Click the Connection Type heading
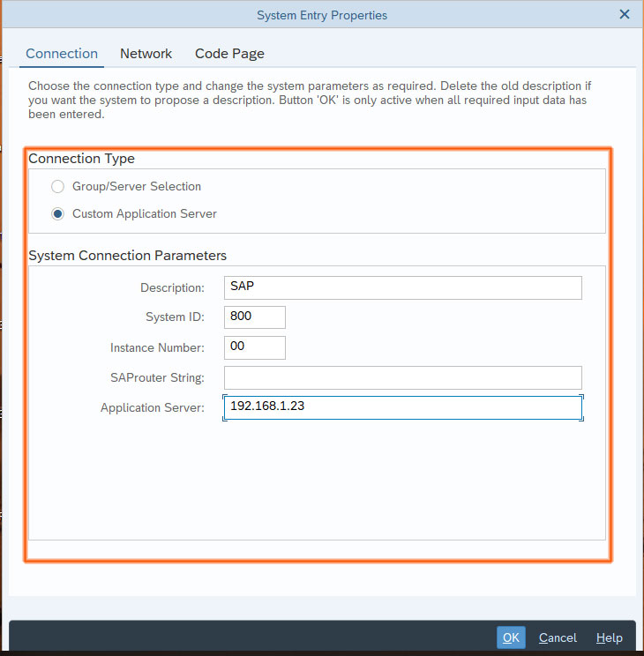The height and width of the screenshot is (656, 644). pyautogui.click(x=82, y=159)
